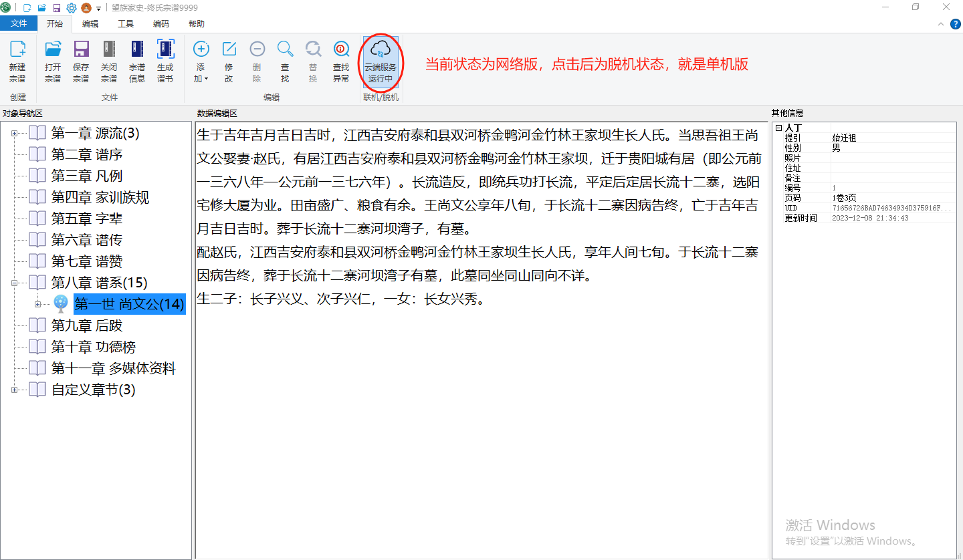Image resolution: width=963 pixels, height=560 pixels.
Task: Open the quick access customize dropdown arrow
Action: [x=98, y=8]
